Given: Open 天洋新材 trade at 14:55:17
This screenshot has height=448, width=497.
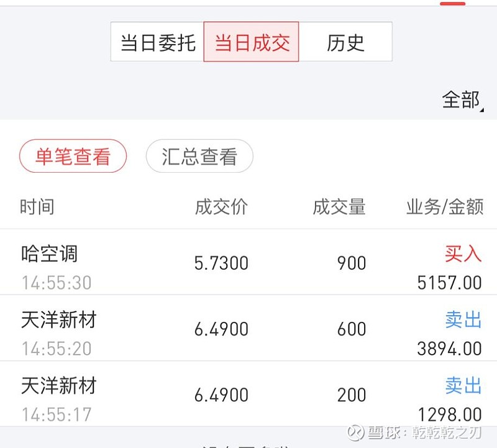Looking at the screenshot, I should coord(248,394).
